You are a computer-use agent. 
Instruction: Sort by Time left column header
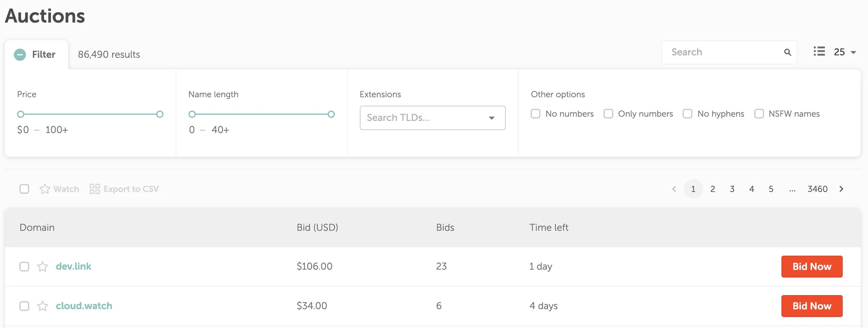point(549,228)
